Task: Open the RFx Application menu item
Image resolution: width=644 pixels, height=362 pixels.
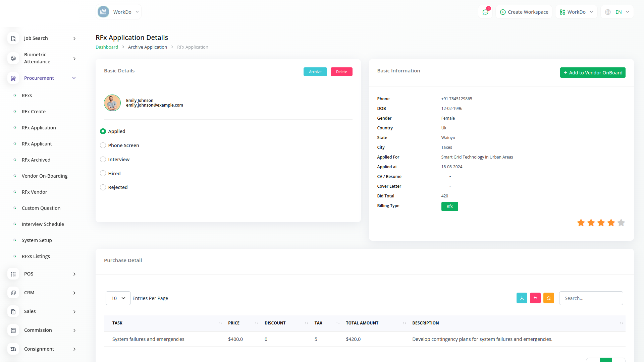Action: (x=39, y=128)
